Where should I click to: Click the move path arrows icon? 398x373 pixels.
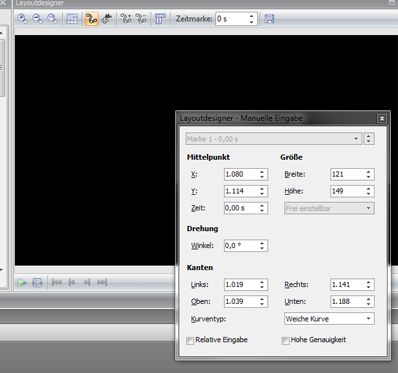(107, 19)
